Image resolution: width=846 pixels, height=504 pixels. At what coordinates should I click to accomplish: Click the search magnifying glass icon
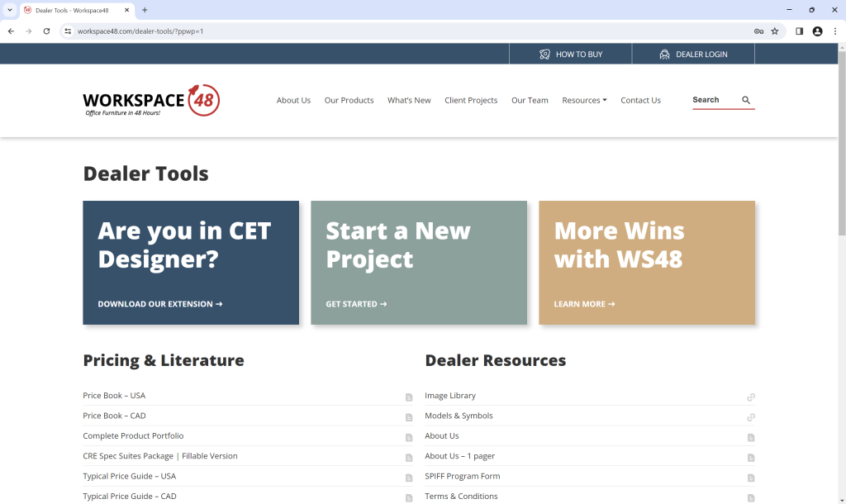(745, 99)
